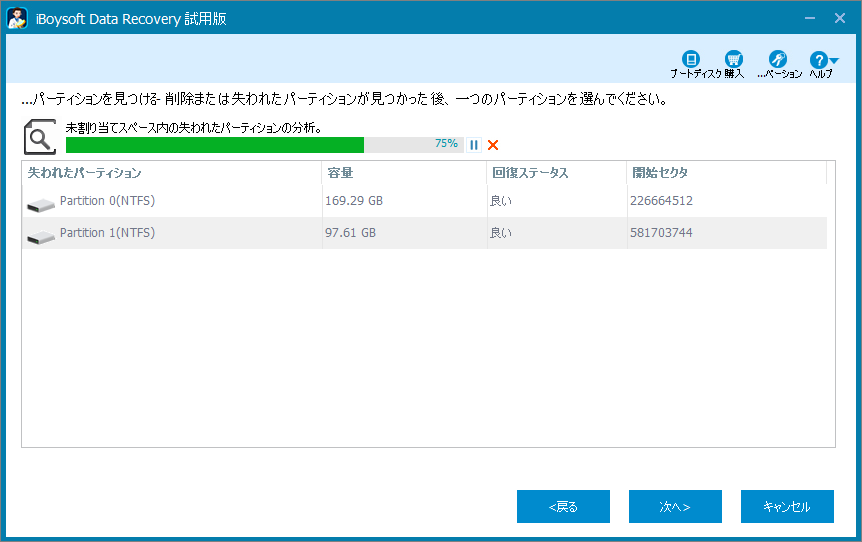
Task: Click the 75% progress label
Action: tap(446, 143)
